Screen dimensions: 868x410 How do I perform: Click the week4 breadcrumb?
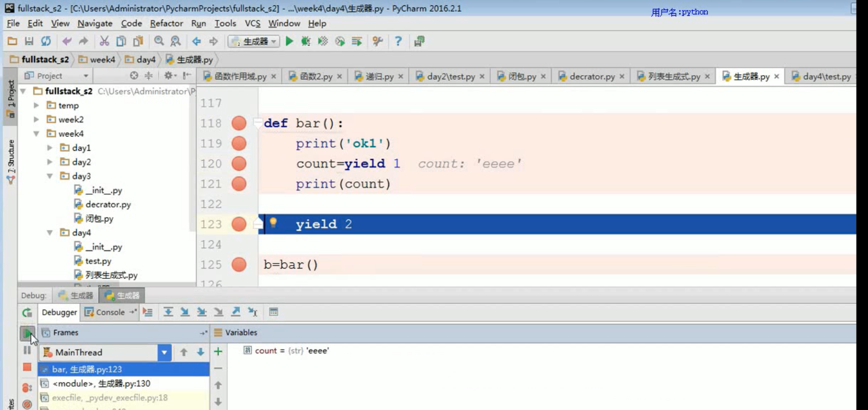pyautogui.click(x=97, y=60)
